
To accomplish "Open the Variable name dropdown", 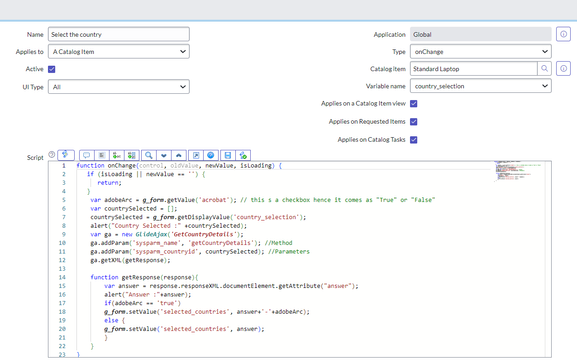I will (x=481, y=86).
